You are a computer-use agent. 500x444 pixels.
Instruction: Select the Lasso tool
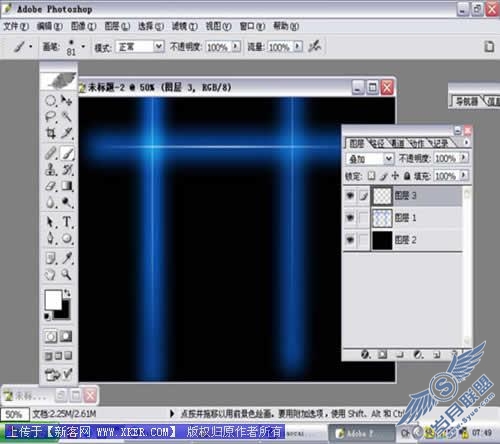pos(51,116)
